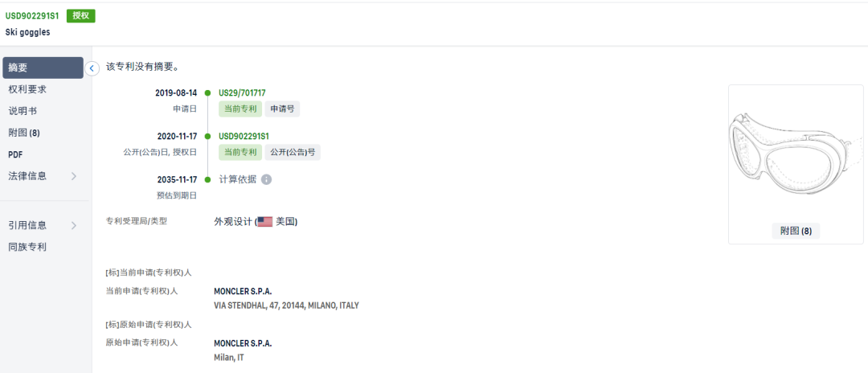
Task: Open the current assignee MONCLER S.P.A. entry
Action: tap(243, 291)
